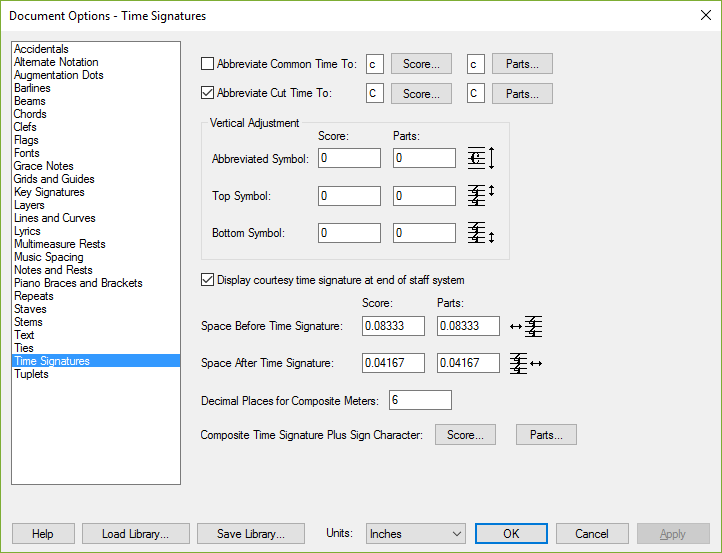The image size is (722, 553).
Task: Click the Save Library button
Action: [x=251, y=534]
